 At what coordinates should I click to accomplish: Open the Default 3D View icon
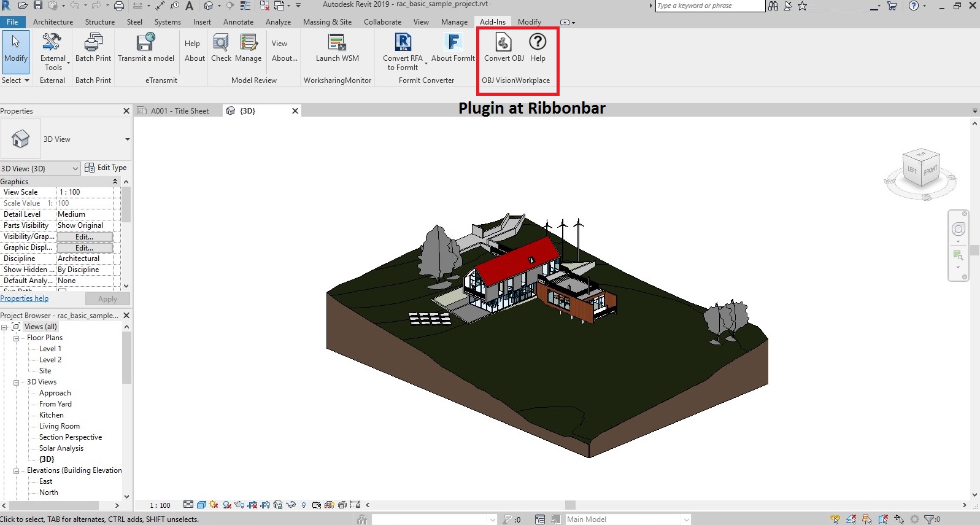pyautogui.click(x=209, y=6)
